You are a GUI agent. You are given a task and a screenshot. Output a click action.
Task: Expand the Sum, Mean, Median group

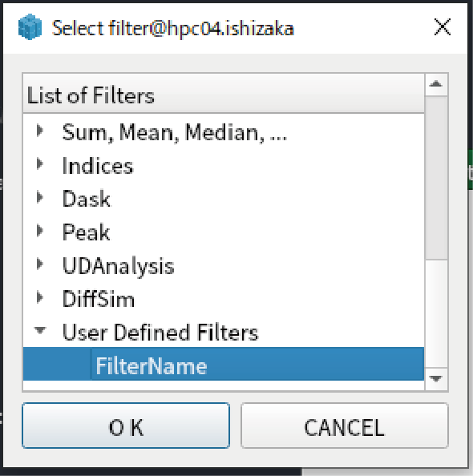pos(40,131)
